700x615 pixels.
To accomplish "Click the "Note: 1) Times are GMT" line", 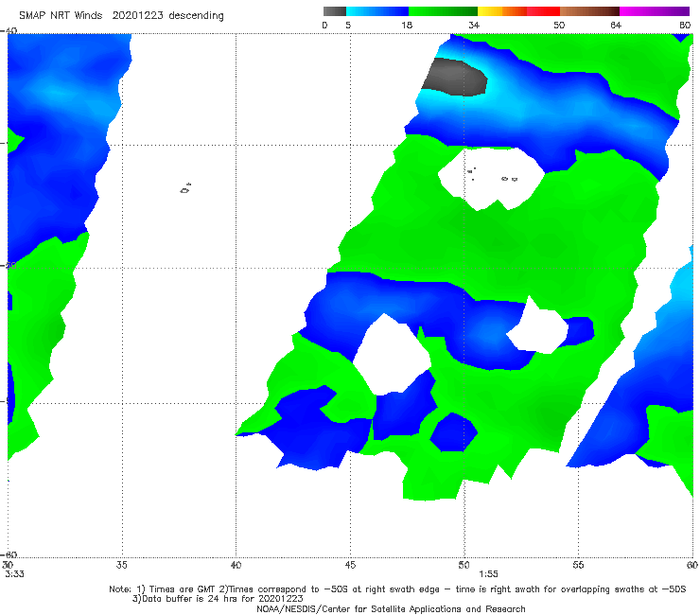I will [397, 589].
